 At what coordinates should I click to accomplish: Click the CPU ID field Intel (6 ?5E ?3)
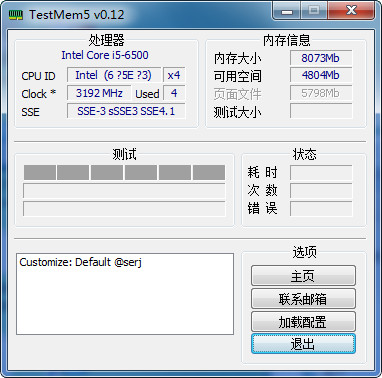tap(114, 75)
